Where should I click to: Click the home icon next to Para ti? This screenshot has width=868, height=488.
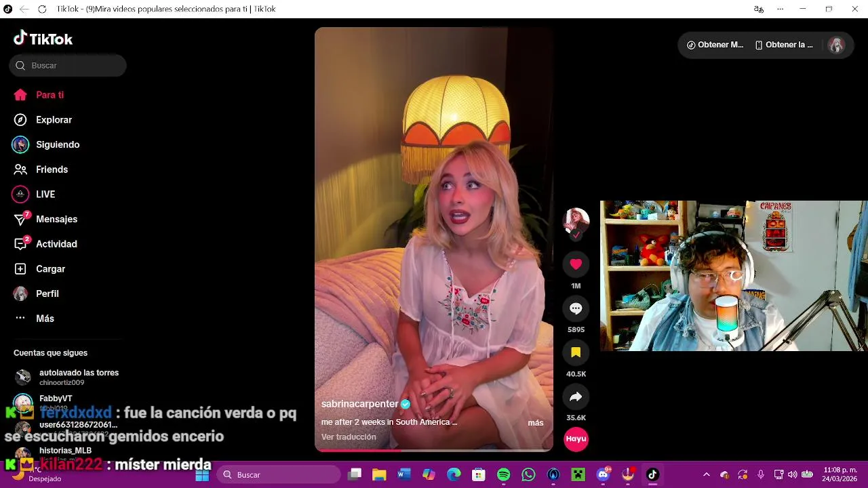click(x=20, y=95)
